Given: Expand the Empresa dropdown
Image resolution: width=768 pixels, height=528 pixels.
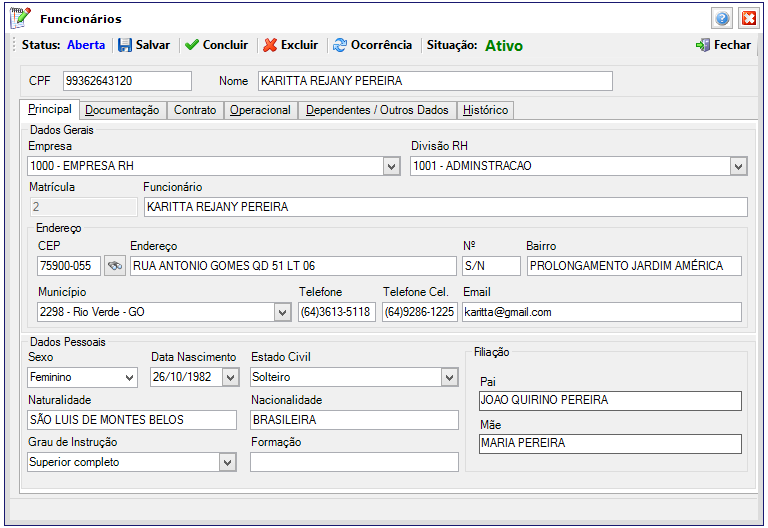Looking at the screenshot, I should coord(391,166).
